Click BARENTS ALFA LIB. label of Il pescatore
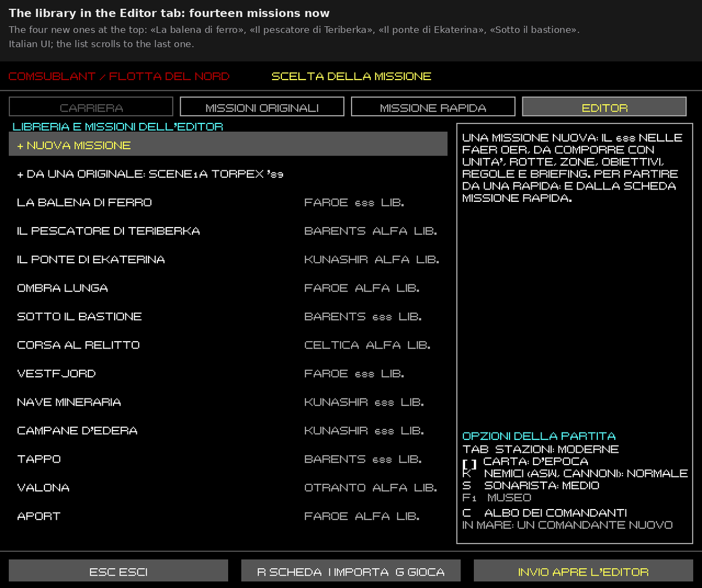 pyautogui.click(x=370, y=231)
